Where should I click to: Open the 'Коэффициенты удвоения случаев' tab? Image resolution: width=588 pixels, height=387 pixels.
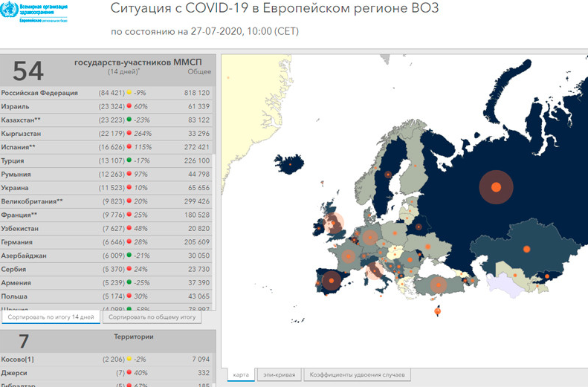click(x=356, y=375)
